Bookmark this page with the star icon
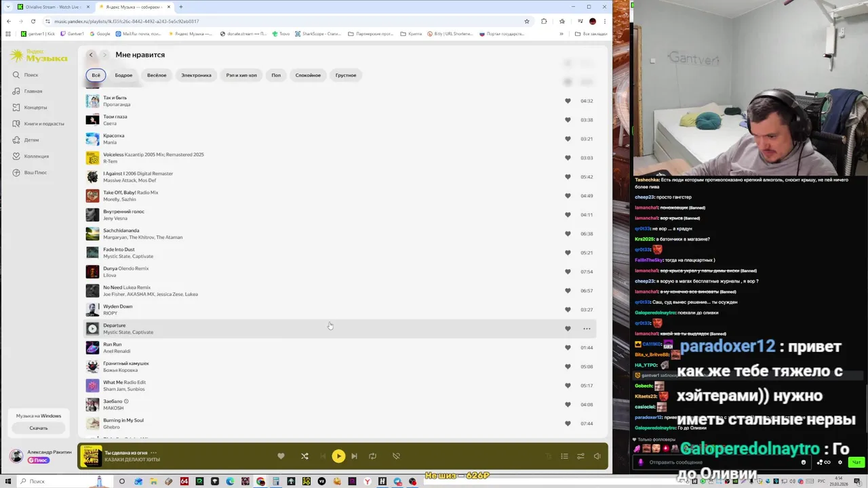This screenshot has height=488, width=868. point(527,21)
